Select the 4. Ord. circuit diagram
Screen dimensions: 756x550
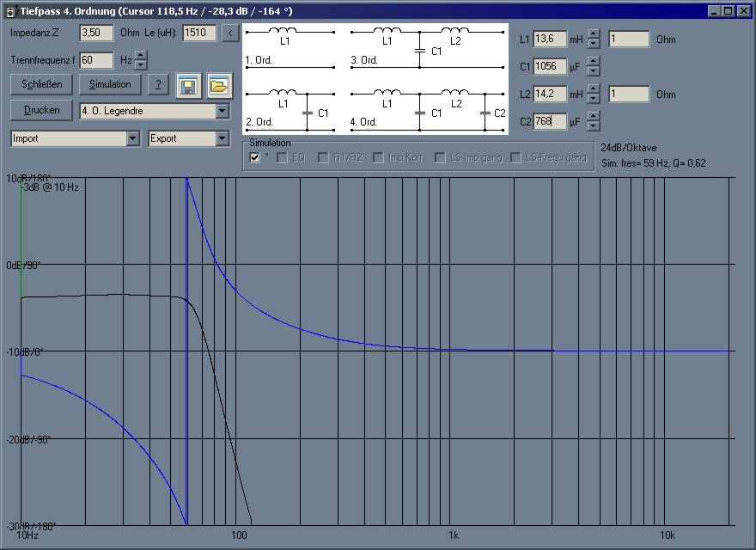428,109
